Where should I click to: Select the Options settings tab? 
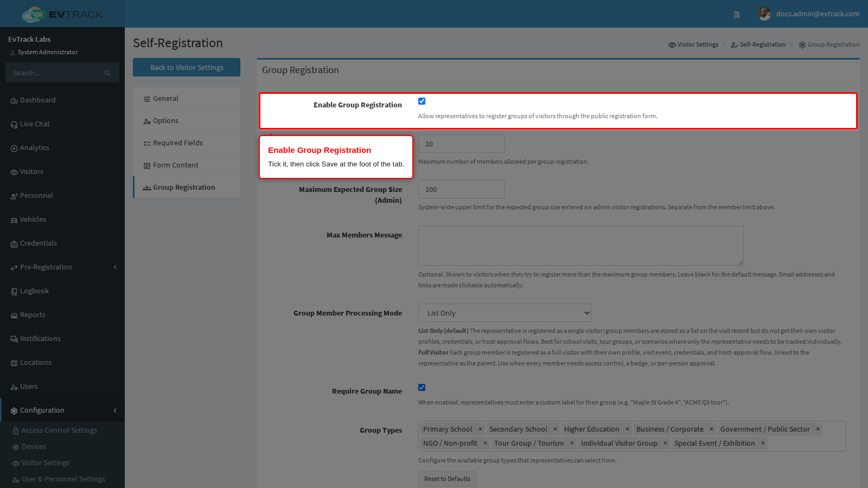tap(187, 121)
